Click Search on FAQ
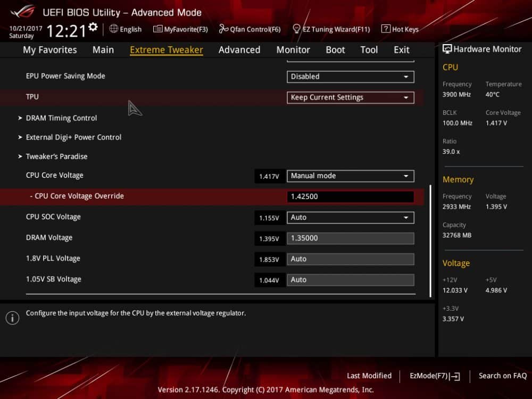The width and height of the screenshot is (532, 399). coord(503,376)
